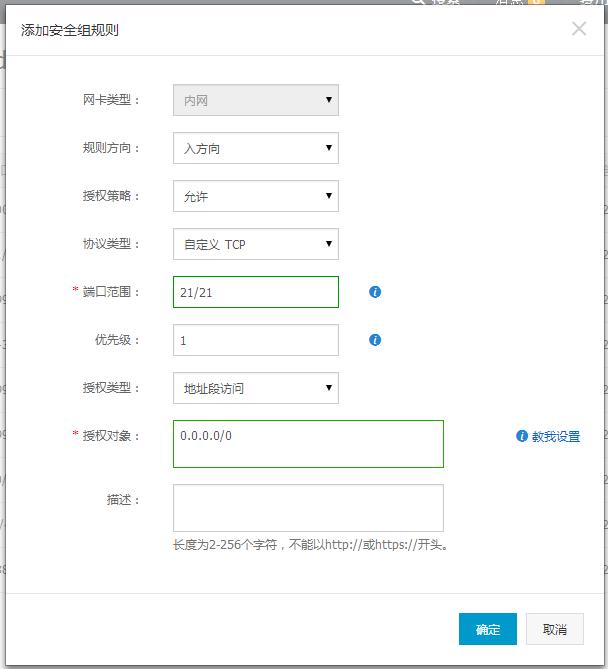
Task: Cancel with the 取消 button
Action: [x=555, y=629]
